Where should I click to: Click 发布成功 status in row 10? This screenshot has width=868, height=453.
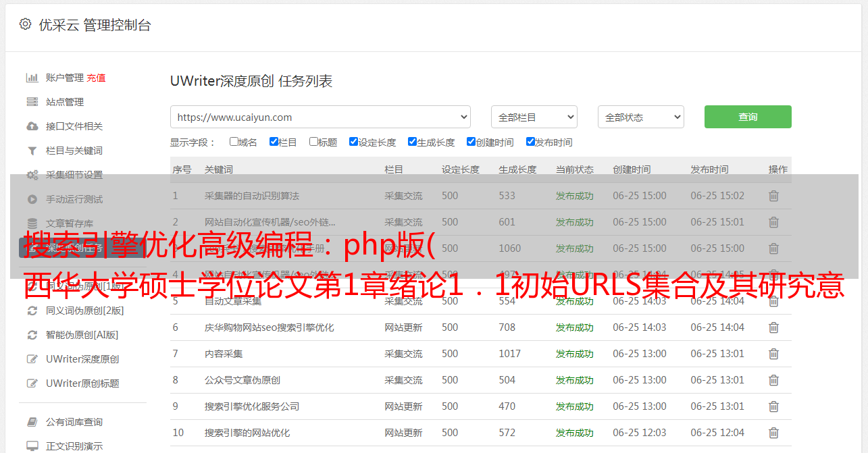575,433
